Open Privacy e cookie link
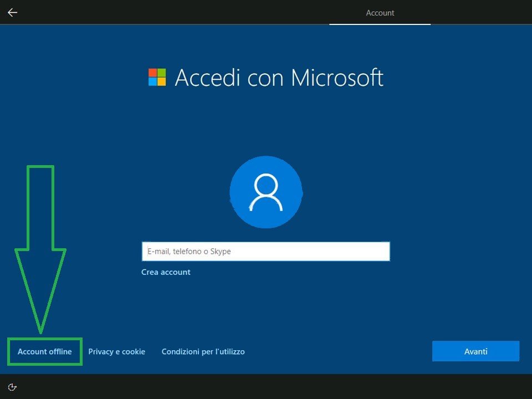The height and width of the screenshot is (399, 532). pos(117,351)
